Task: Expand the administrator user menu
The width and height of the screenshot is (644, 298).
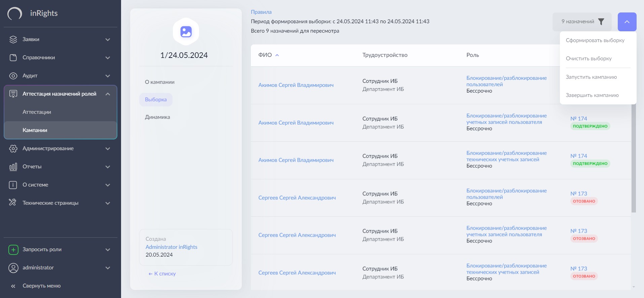Action: 108,268
